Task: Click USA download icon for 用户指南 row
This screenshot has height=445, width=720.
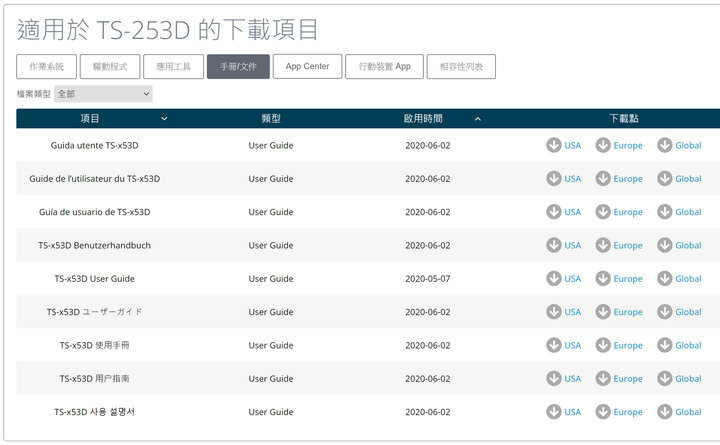Action: tap(554, 378)
